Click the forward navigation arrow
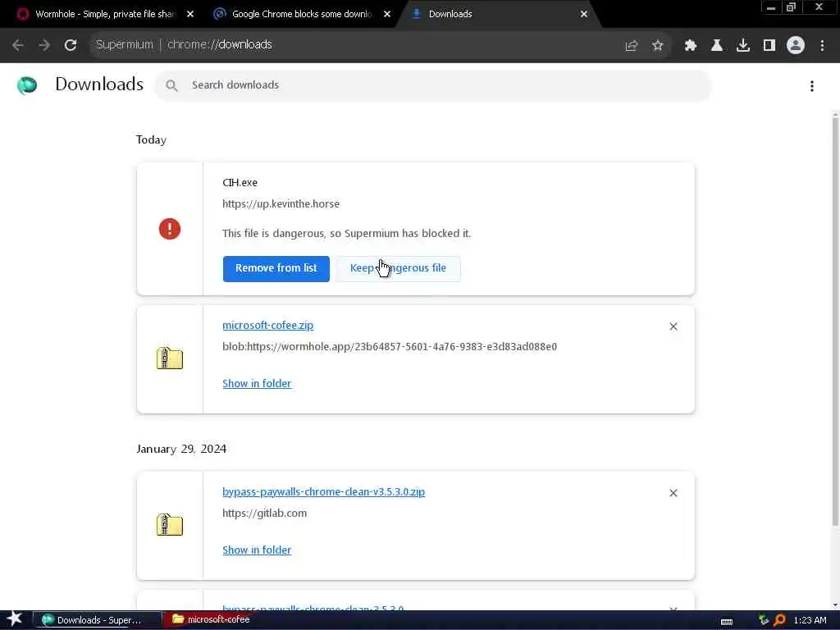This screenshot has width=840, height=630. click(x=44, y=45)
